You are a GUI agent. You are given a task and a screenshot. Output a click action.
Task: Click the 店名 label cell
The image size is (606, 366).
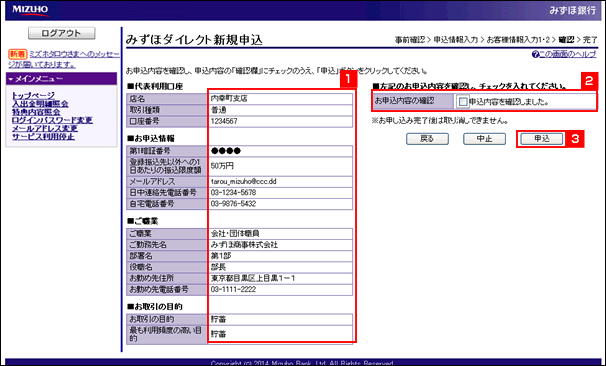pyautogui.click(x=167, y=99)
